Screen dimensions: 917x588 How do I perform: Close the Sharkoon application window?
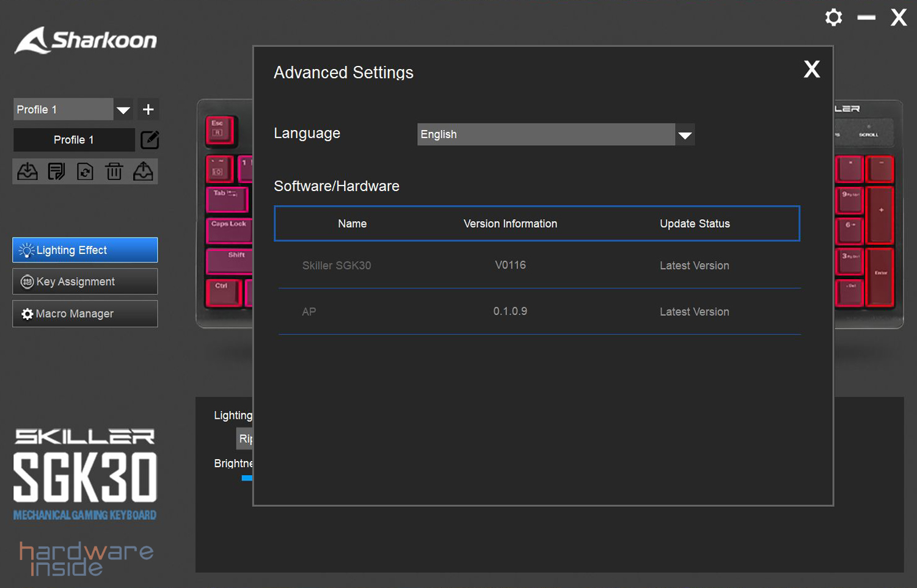click(x=898, y=17)
